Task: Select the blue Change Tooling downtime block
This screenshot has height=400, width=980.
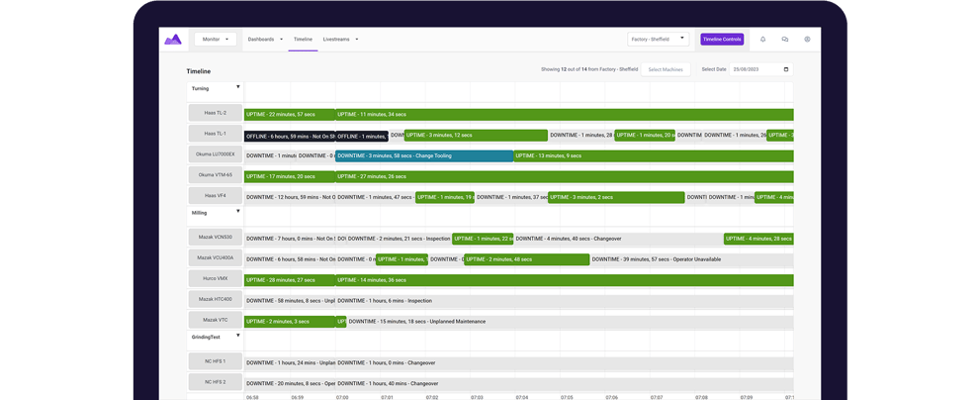Action: pos(423,155)
